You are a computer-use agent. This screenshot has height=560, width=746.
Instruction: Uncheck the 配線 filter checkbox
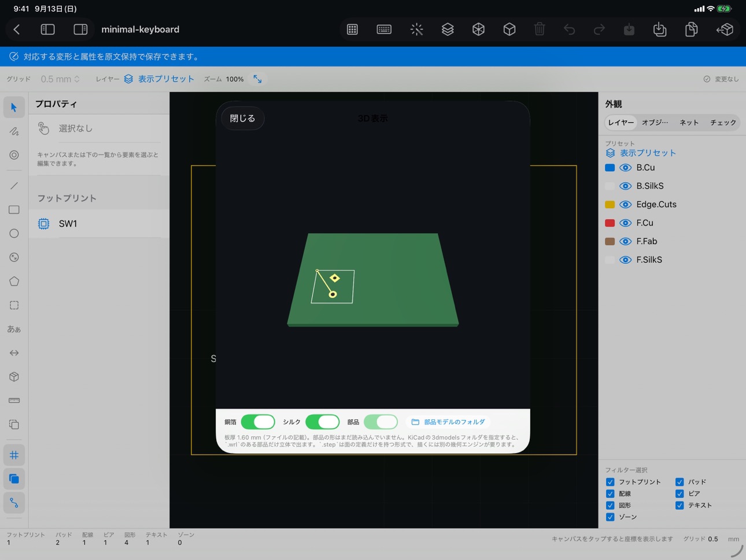click(x=610, y=493)
